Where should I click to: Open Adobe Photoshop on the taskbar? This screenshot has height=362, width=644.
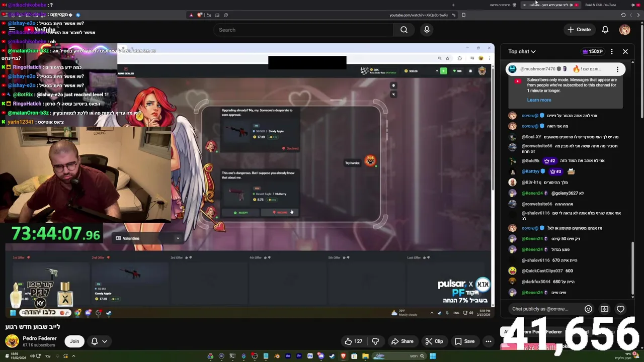310,356
